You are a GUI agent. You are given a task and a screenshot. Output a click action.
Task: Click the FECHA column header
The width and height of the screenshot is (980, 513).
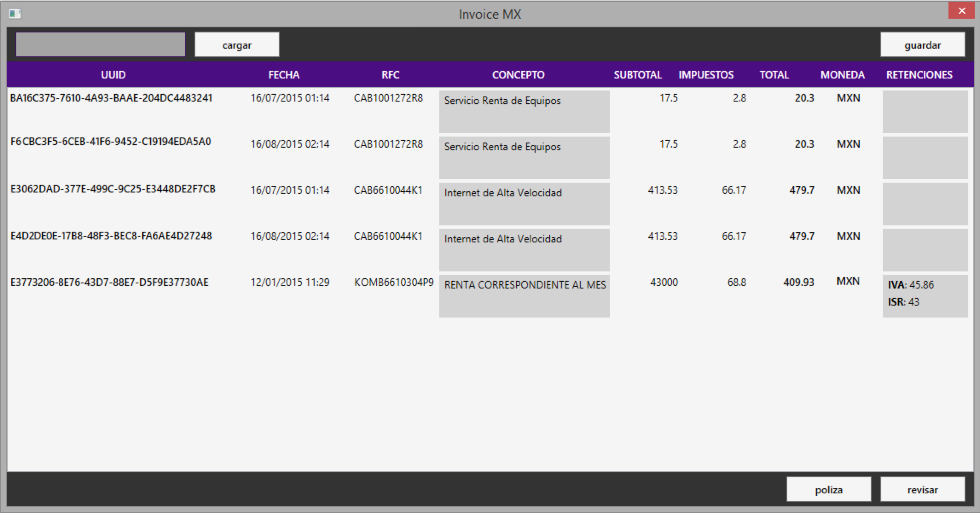click(x=284, y=75)
